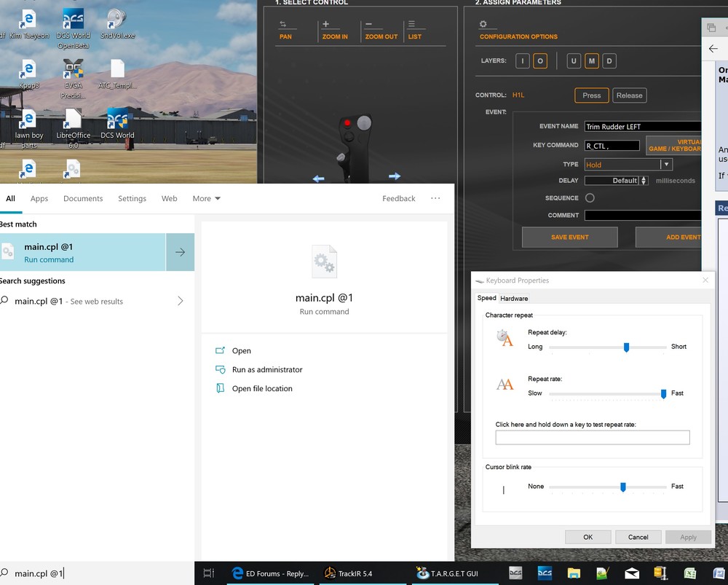
Task: Rotate joystick view with left blue arrow
Action: 319,178
